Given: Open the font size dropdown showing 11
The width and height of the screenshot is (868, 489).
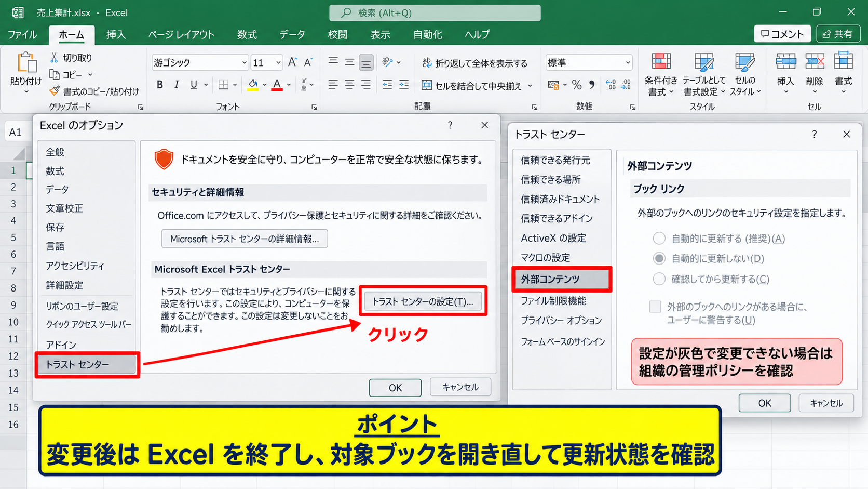Looking at the screenshot, I should click(x=278, y=63).
